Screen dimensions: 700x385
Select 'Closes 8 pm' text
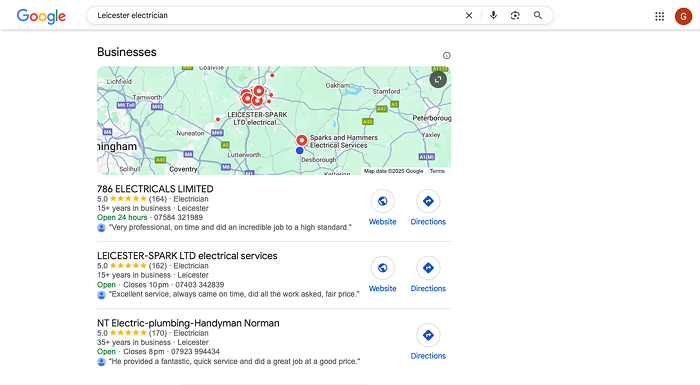click(144, 352)
